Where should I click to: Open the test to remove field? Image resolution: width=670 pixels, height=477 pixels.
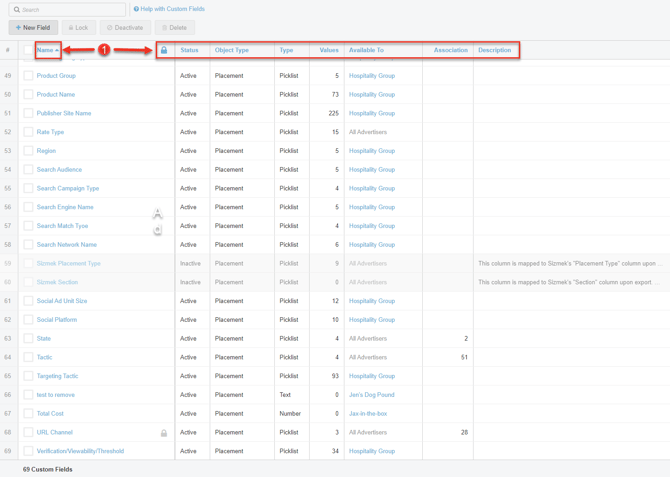56,395
